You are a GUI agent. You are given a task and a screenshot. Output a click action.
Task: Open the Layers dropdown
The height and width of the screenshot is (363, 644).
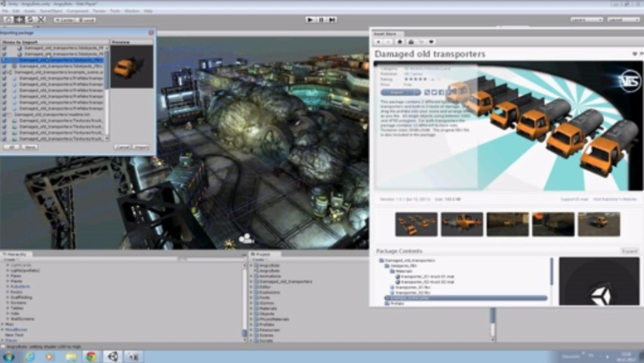pyautogui.click(x=587, y=20)
